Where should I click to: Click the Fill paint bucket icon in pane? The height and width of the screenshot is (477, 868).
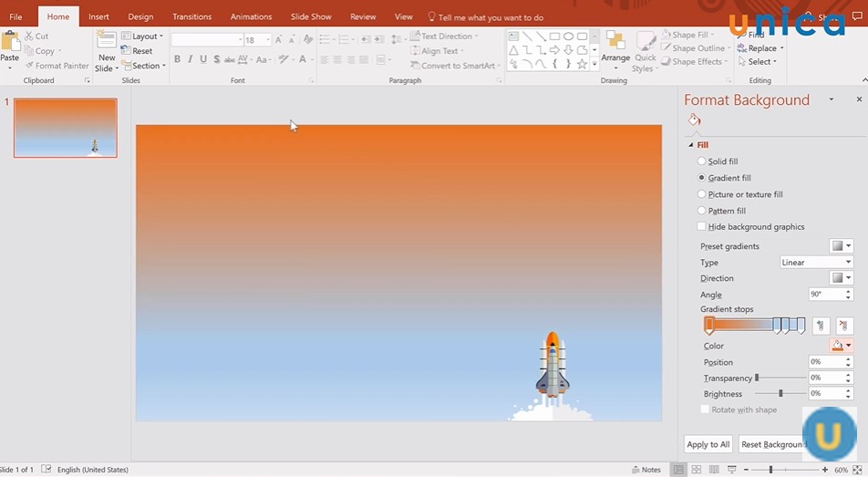pos(694,120)
